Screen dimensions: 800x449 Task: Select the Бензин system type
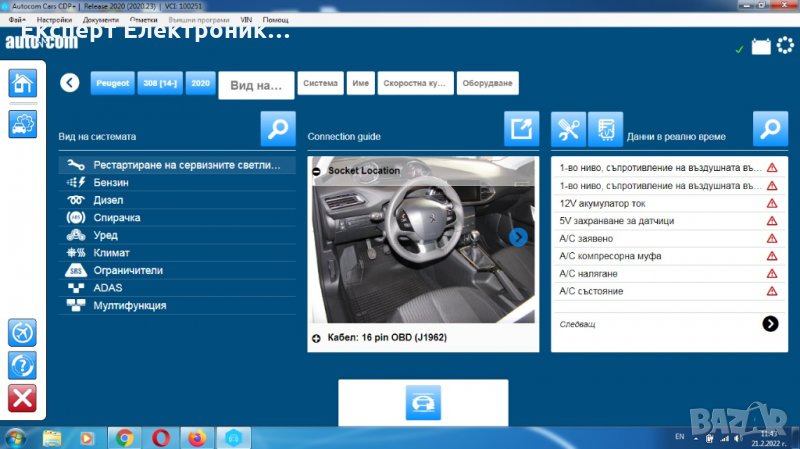177,183
